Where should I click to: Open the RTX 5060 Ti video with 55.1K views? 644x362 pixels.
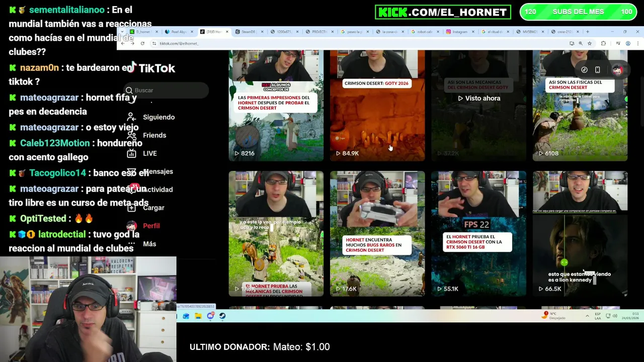478,234
